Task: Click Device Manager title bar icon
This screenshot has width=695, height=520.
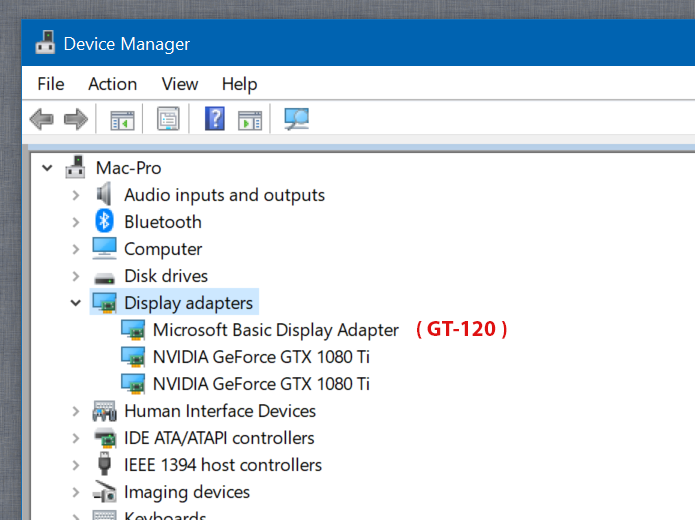Action: [x=45, y=43]
